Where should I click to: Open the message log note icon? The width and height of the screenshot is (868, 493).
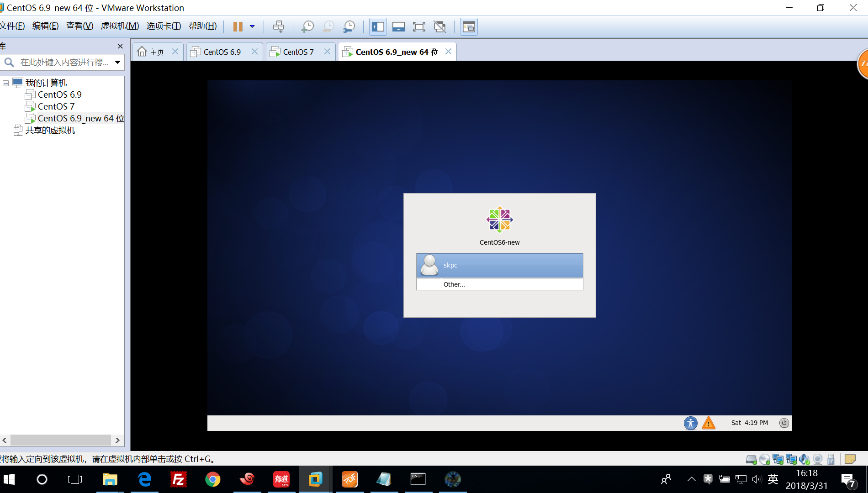pyautogui.click(x=850, y=459)
